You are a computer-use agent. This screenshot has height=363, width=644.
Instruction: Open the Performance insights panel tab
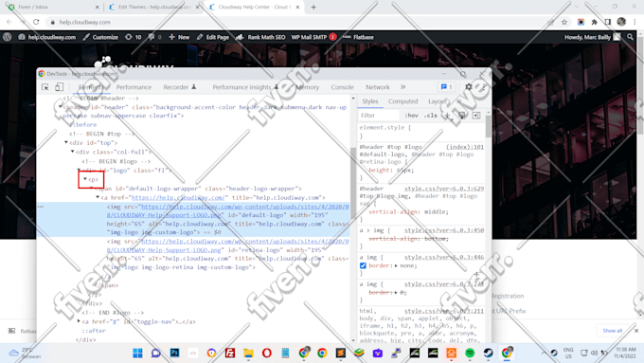(245, 87)
